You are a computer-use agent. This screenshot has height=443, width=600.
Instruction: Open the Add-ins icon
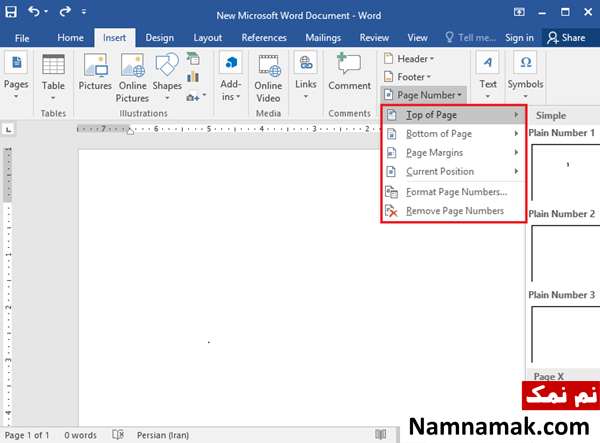point(231,62)
